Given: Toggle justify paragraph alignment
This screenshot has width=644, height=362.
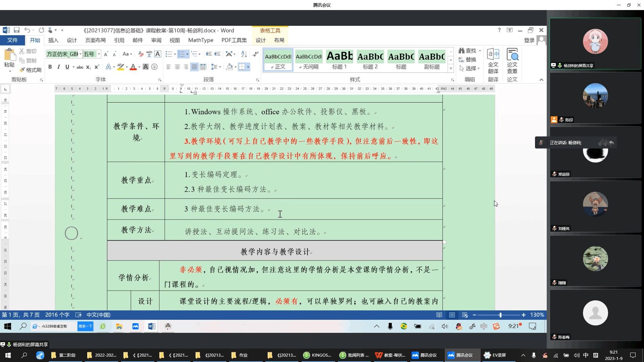Looking at the screenshot, I should [194, 67].
